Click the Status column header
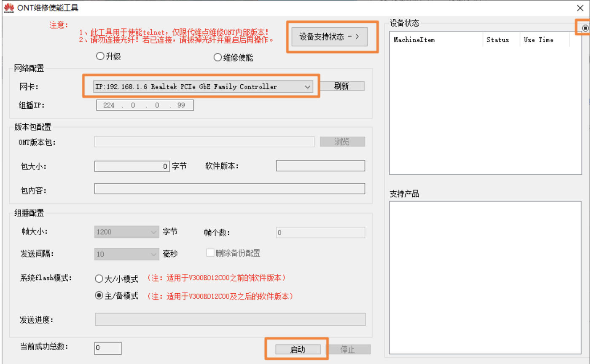This screenshot has width=591, height=364. pos(501,40)
